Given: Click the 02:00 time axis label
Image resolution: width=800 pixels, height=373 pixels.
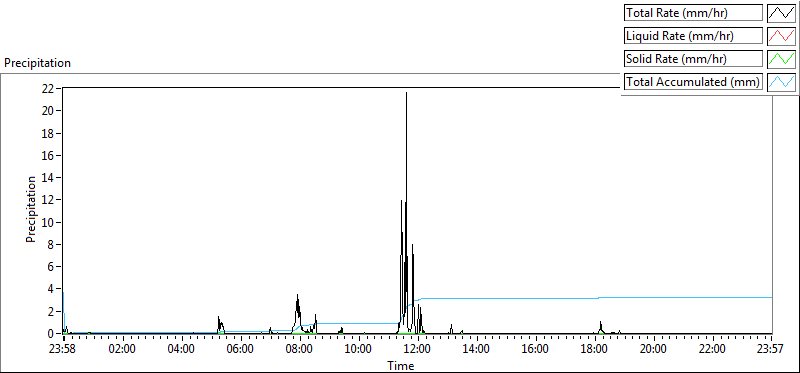Looking at the screenshot, I should point(121,350).
